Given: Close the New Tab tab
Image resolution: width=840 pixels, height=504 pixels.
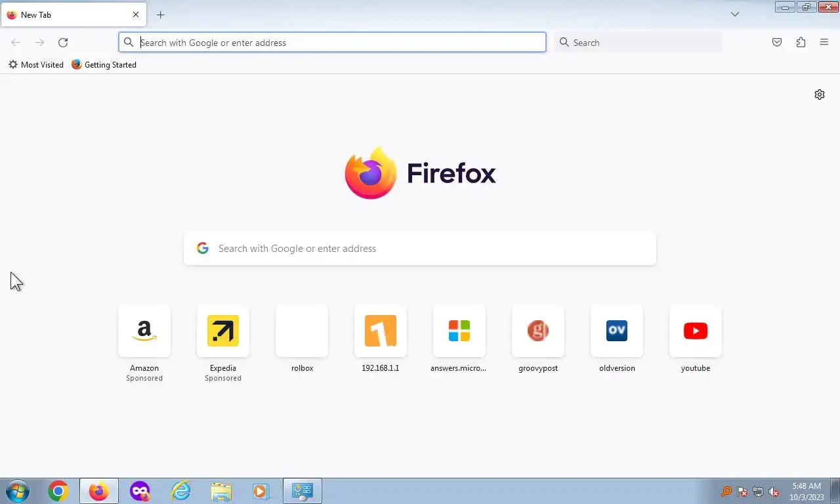Looking at the screenshot, I should coord(136,14).
